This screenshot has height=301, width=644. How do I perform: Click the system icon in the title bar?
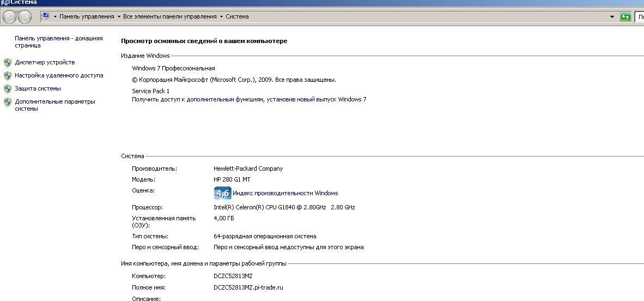tap(5, 3)
